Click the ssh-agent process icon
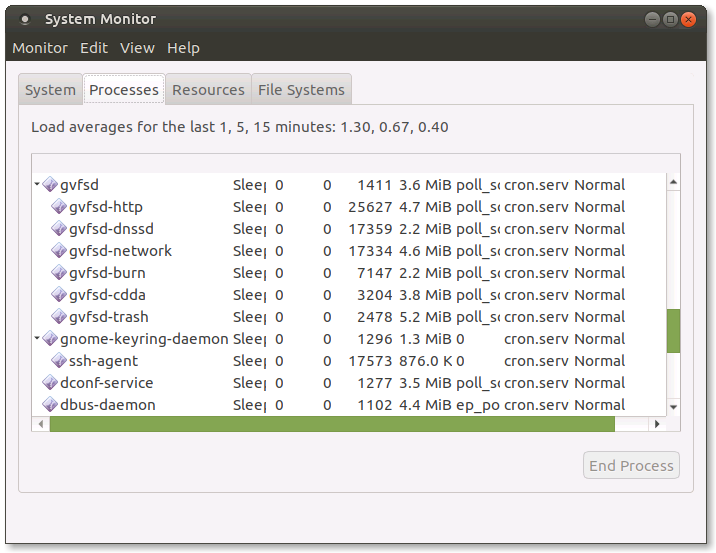The image size is (716, 553). [x=59, y=361]
